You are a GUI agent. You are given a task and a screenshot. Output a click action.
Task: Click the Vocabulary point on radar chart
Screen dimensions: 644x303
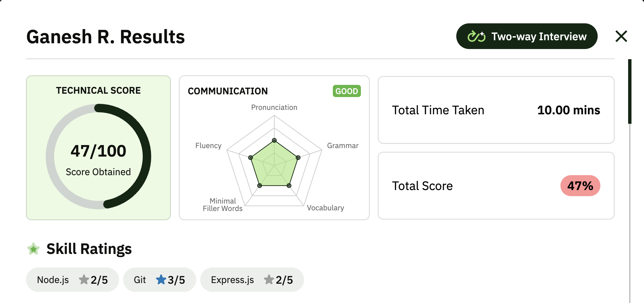(289, 186)
